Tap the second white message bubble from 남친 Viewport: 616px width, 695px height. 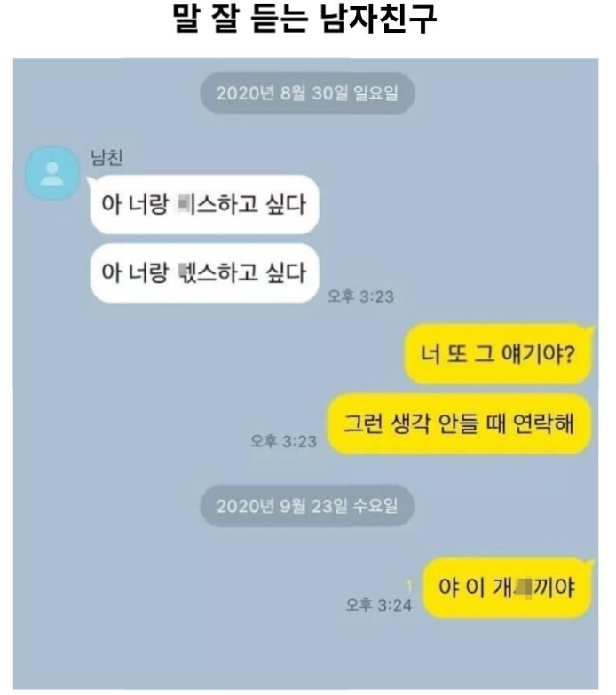[204, 272]
